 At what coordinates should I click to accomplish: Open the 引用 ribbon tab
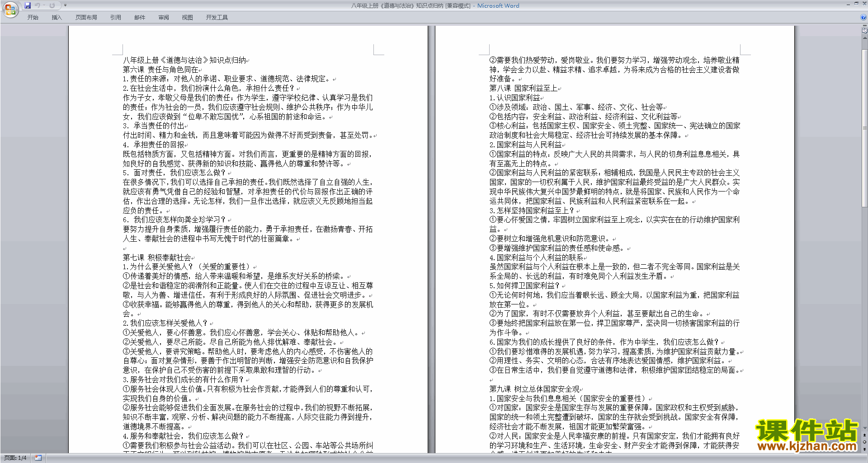(115, 18)
